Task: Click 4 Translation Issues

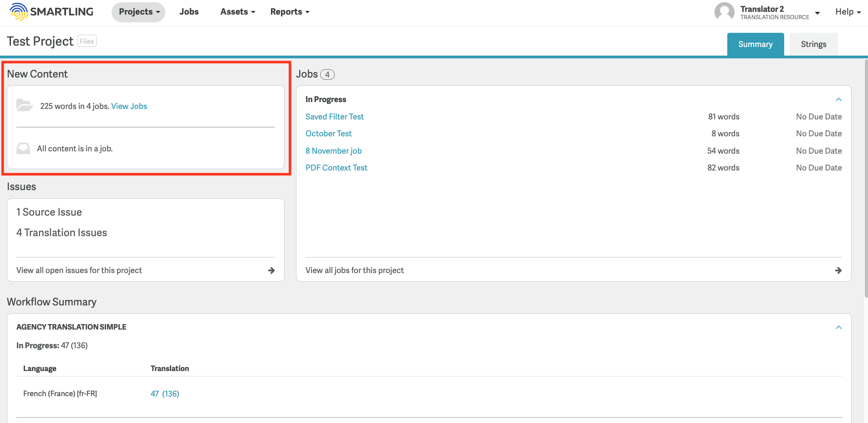Action: point(62,233)
